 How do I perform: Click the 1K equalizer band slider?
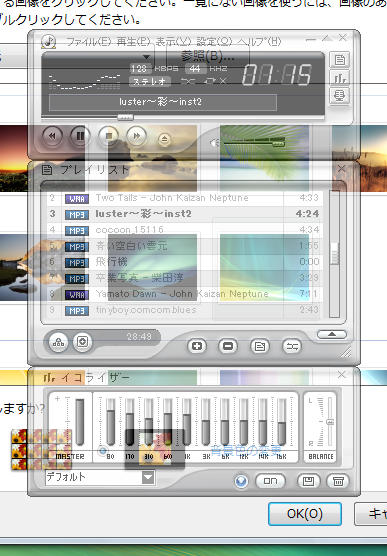(187, 422)
